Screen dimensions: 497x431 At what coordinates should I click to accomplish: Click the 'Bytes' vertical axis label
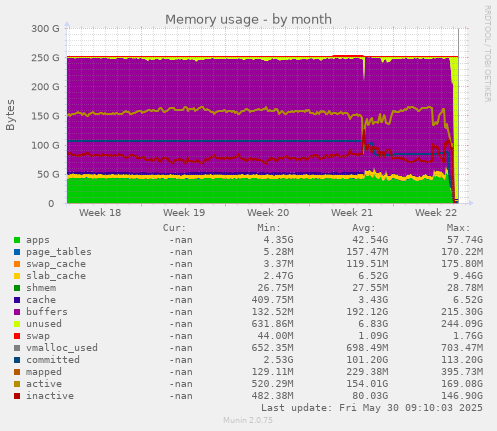[11, 115]
